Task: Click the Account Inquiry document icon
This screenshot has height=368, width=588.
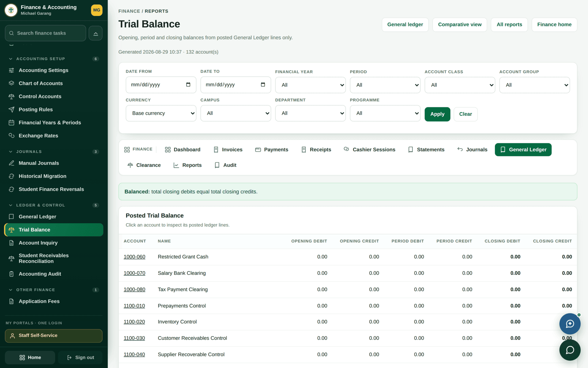Action: (11, 243)
